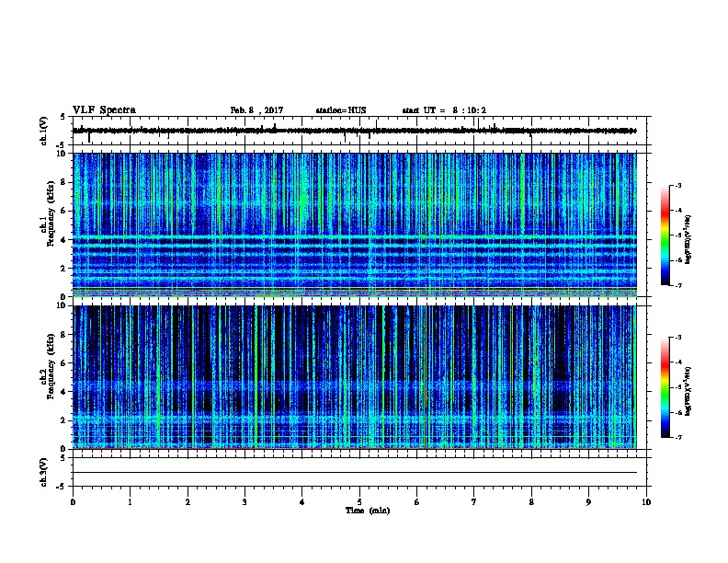
Task: Click the "6" tick on the time axis
Action: [417, 502]
